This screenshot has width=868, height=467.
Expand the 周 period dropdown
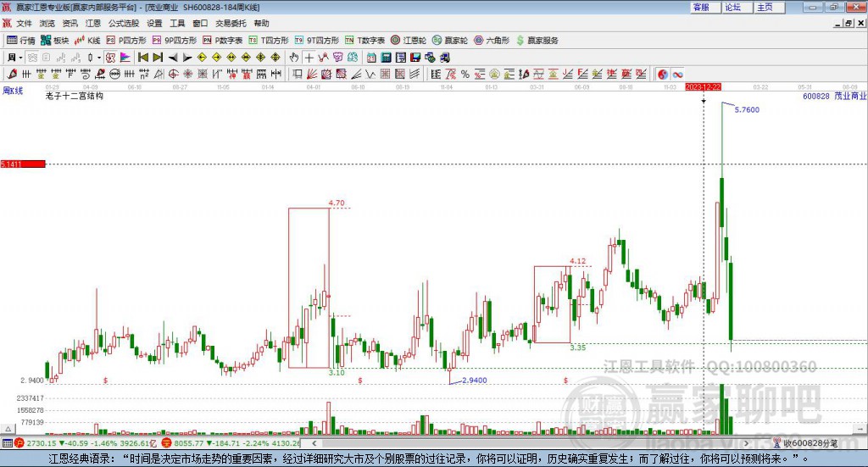(x=20, y=58)
